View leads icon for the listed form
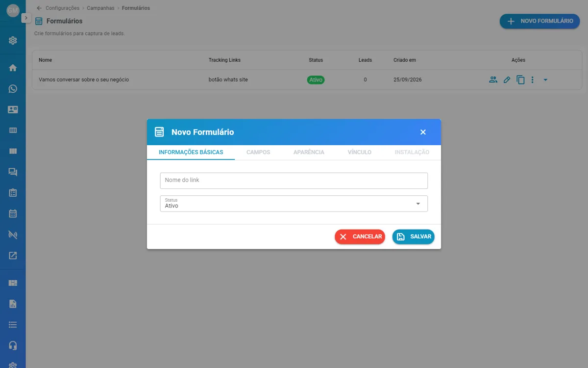588x368 pixels. click(x=493, y=79)
